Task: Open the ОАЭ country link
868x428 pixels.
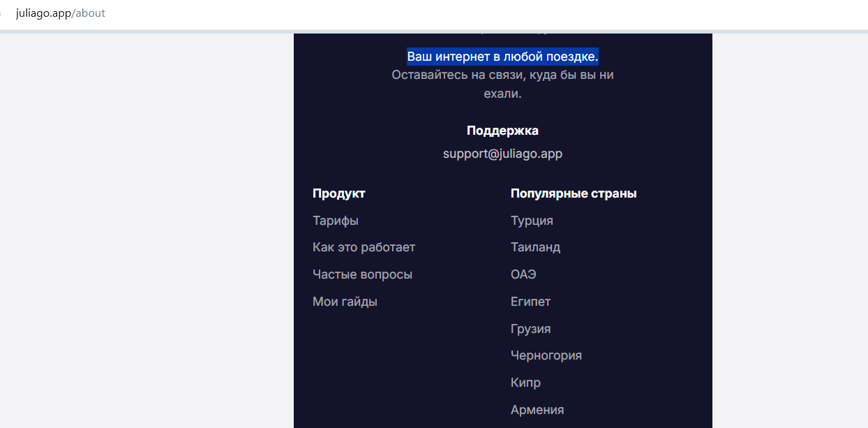Action: 523,274
